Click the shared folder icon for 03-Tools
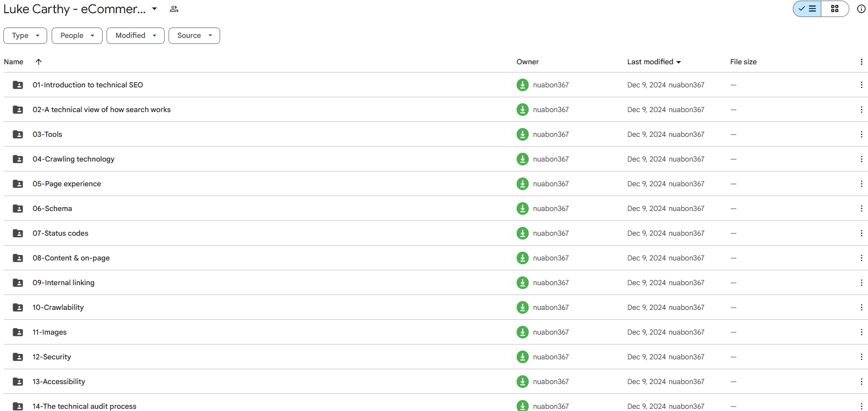The image size is (868, 411). click(x=18, y=135)
